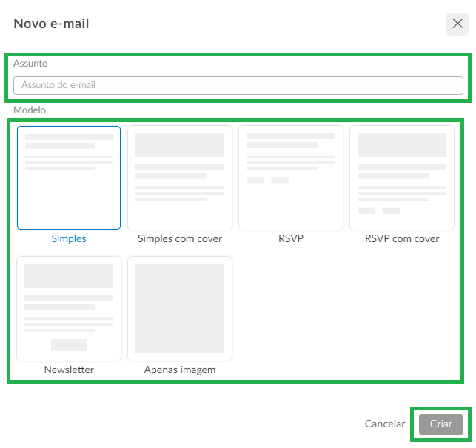Click the RSVP label text
This screenshot has width=476, height=448.
point(291,238)
